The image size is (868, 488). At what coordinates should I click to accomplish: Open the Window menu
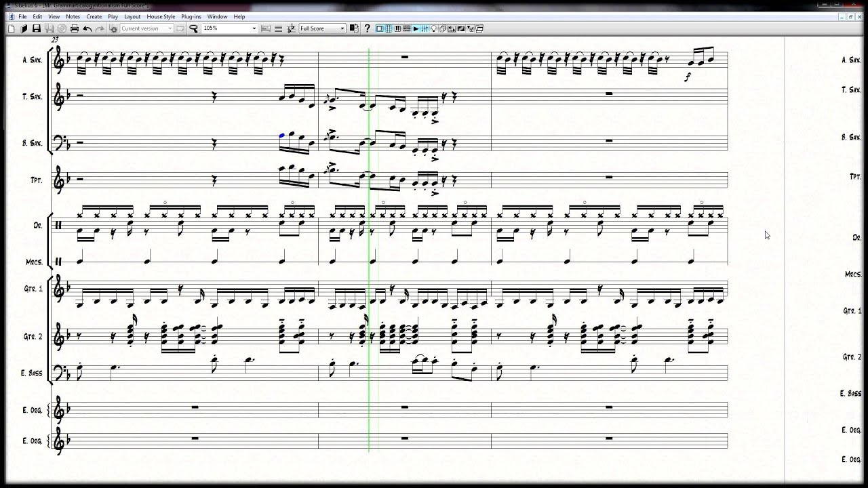coord(217,16)
